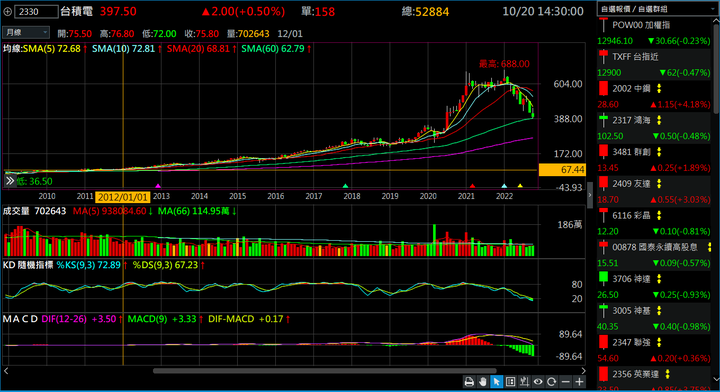720x392 pixels.
Task: Zoom in chart with plus icon
Action: (x=579, y=381)
